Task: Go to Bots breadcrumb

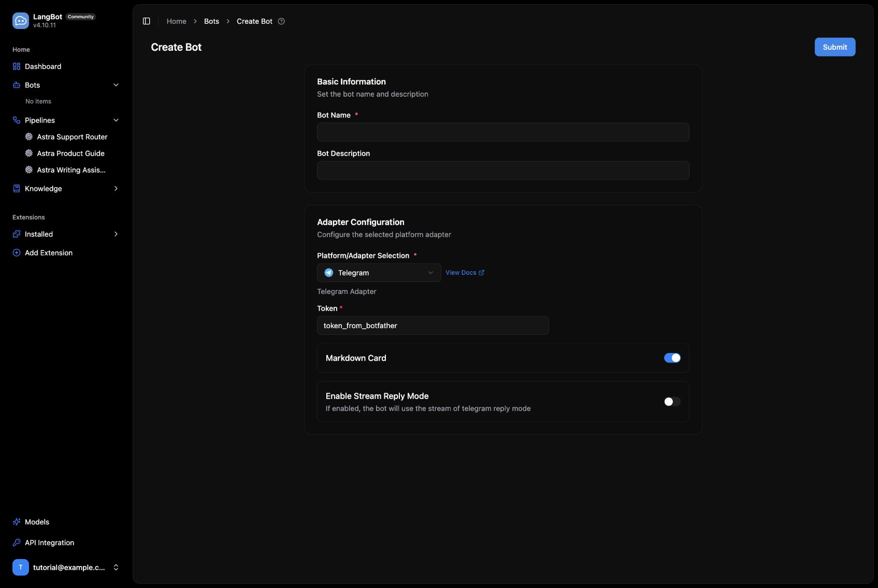Action: (211, 21)
